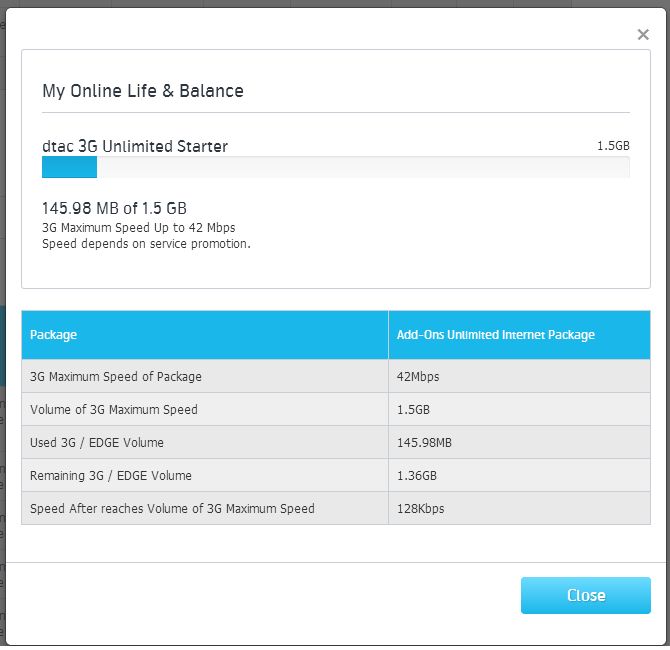Click the empty part of the usage bar
Screen dimensions: 670x650
(360, 168)
